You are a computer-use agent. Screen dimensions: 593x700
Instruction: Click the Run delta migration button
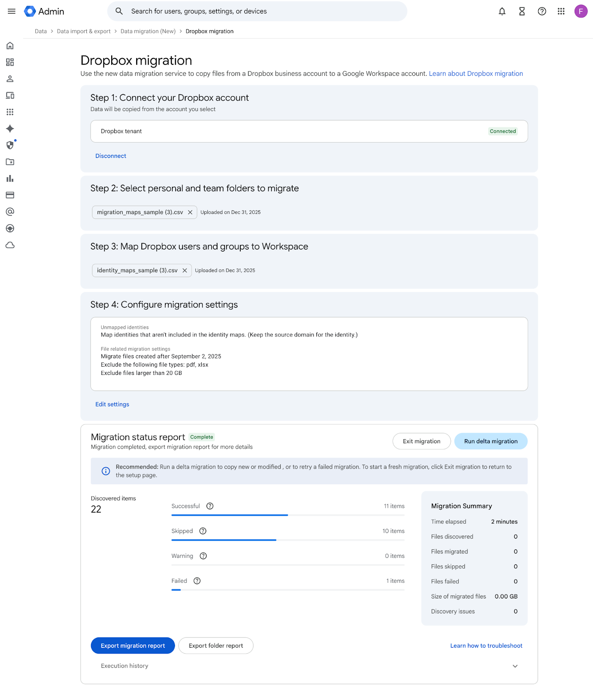coord(491,441)
